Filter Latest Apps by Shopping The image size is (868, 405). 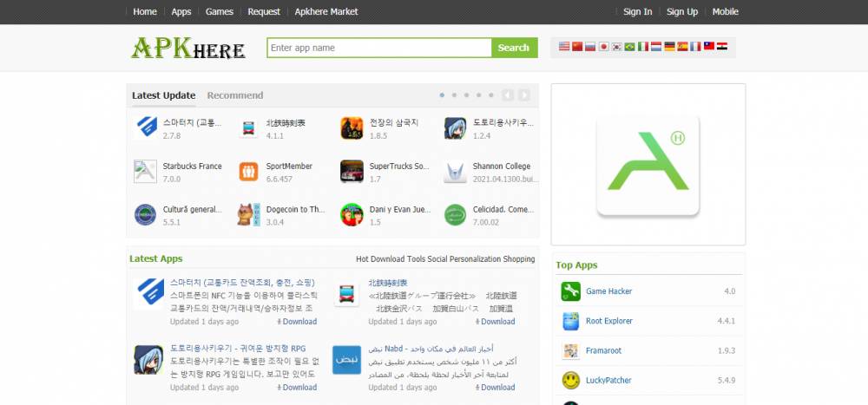click(519, 259)
